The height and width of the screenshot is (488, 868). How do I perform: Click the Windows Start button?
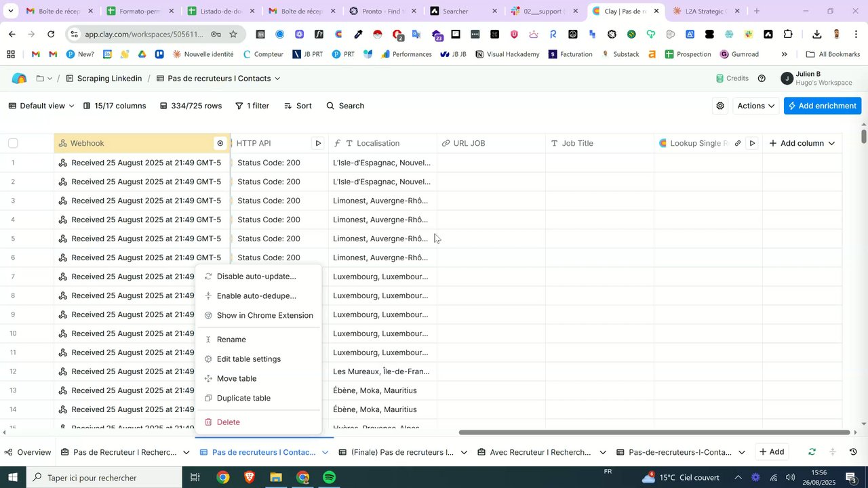tap(13, 478)
